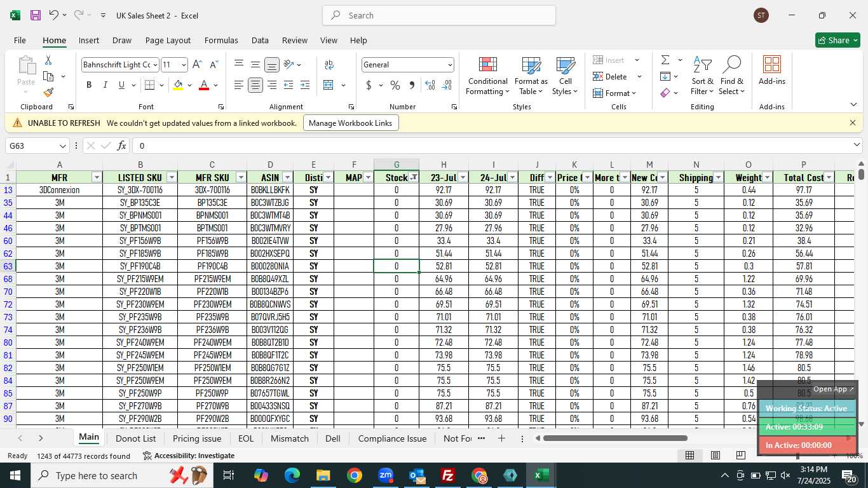The width and height of the screenshot is (868, 488).
Task: Click Accessibility: Investigate in status bar
Action: click(x=188, y=456)
